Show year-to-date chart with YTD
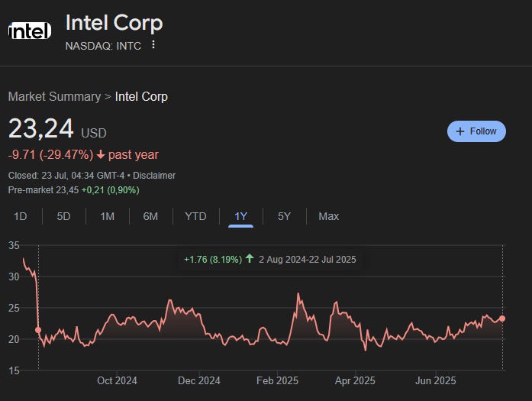Image resolution: width=532 pixels, height=401 pixels. (x=195, y=216)
